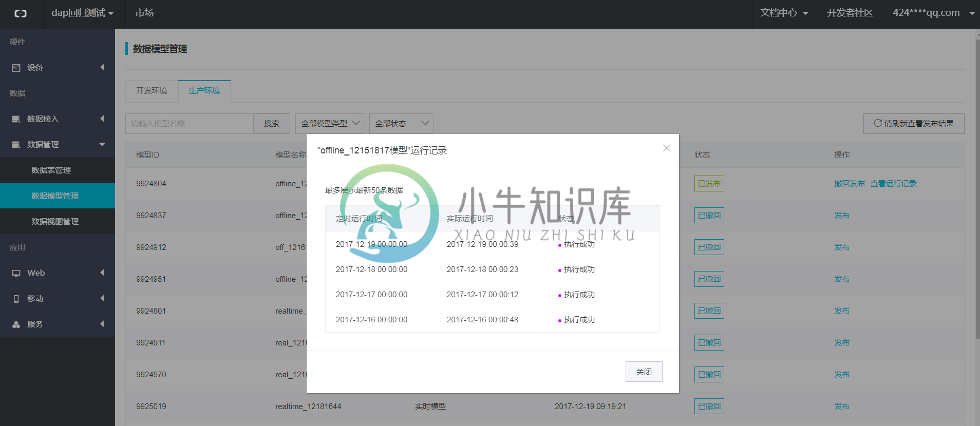The width and height of the screenshot is (980, 426).
Task: Open 数据视图管理 in sidebar
Action: [58, 221]
